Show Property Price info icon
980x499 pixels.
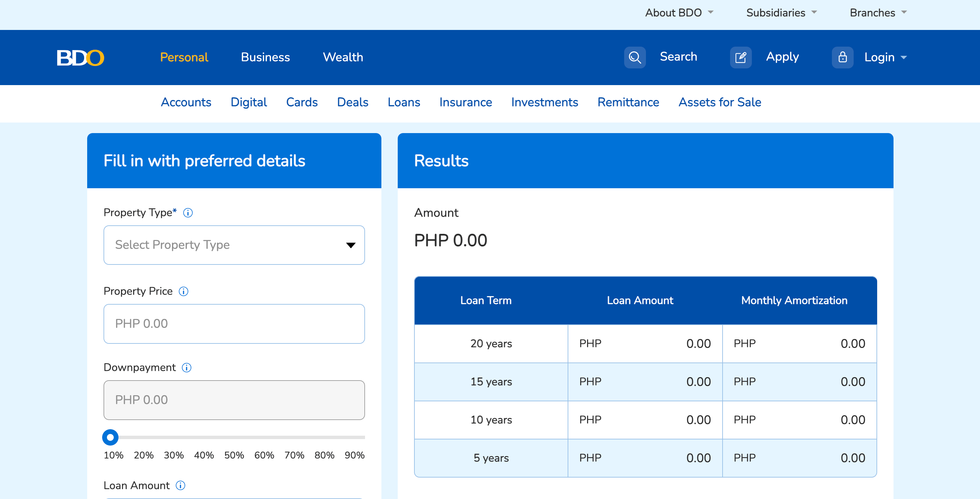(x=184, y=291)
